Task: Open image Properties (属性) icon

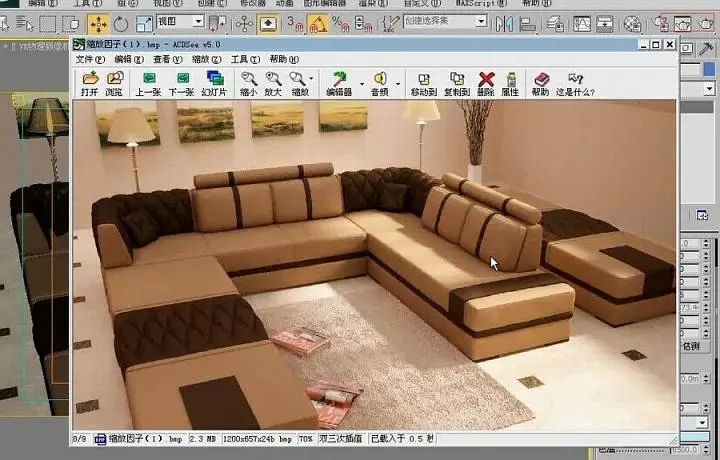Action: coord(510,83)
